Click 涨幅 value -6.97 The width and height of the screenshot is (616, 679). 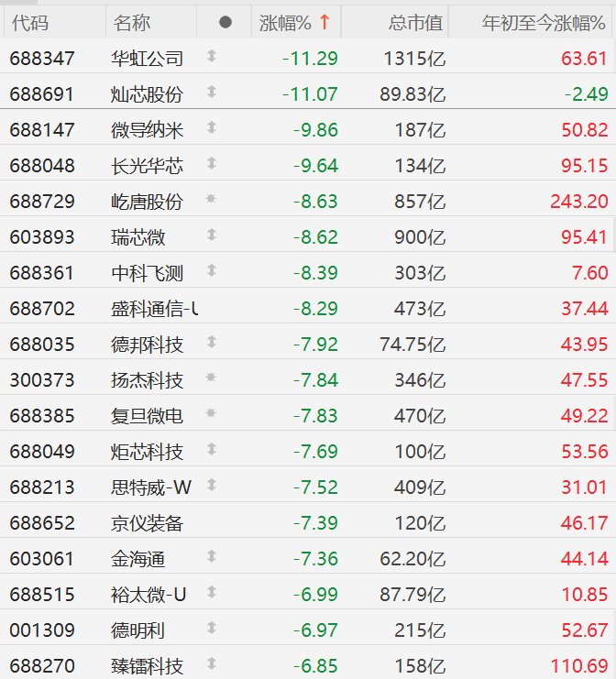(315, 630)
